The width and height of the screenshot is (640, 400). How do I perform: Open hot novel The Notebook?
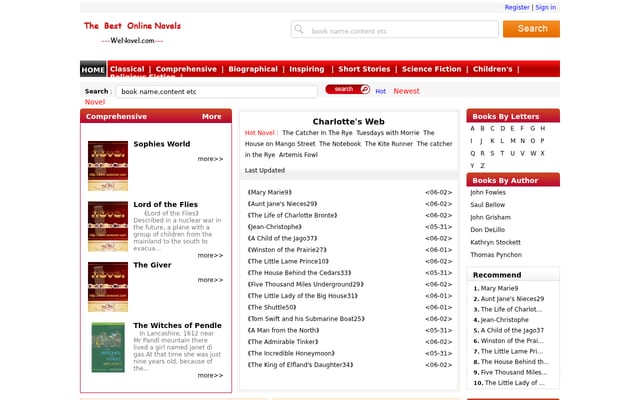340,144
